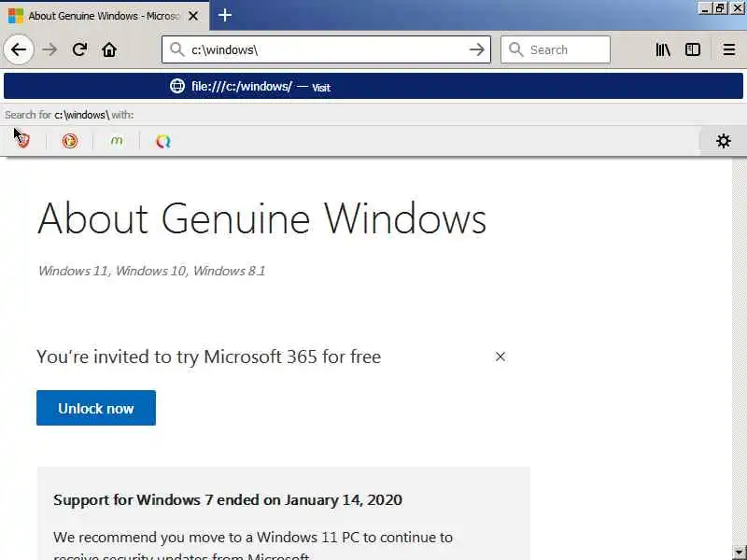The height and width of the screenshot is (560, 747).
Task: Open the browser home page
Action: point(109,49)
